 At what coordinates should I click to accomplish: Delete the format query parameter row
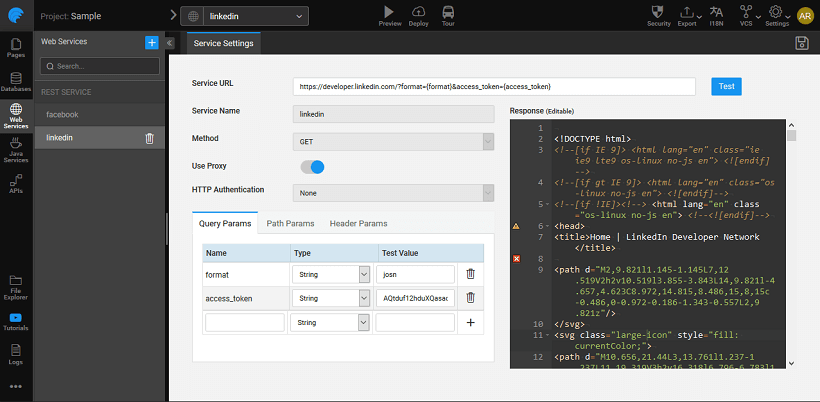tap(470, 273)
